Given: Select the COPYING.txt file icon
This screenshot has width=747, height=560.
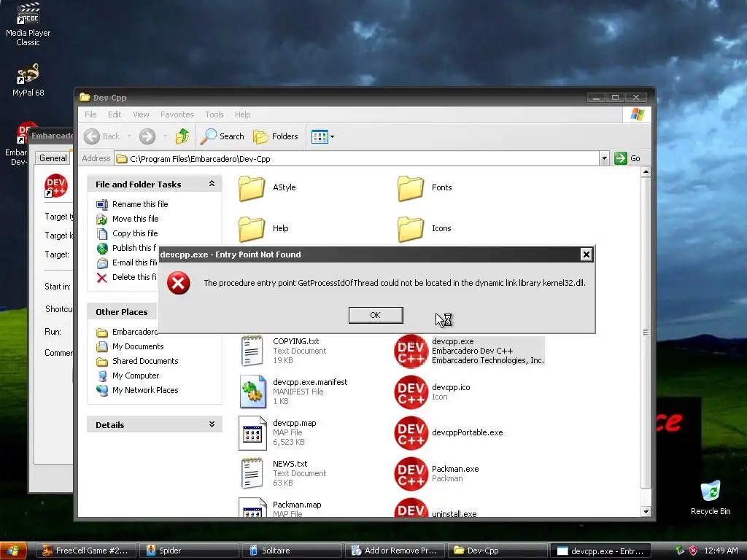Looking at the screenshot, I should tap(252, 351).
